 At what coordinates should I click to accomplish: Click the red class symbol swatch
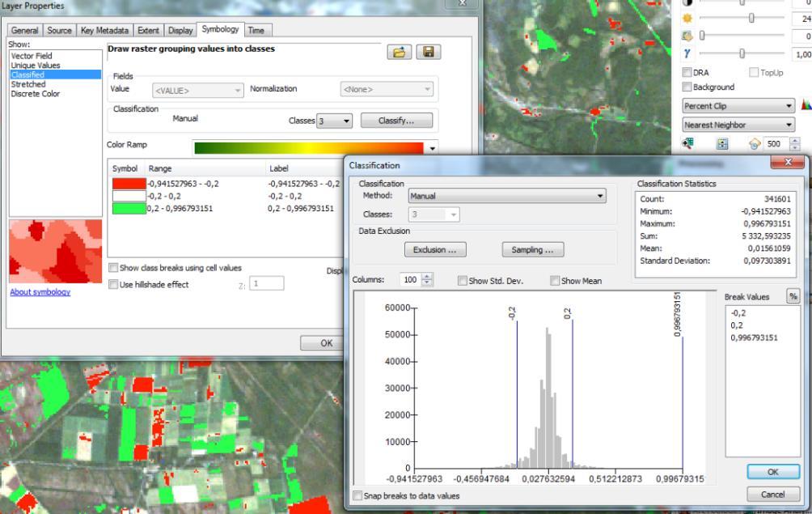129,184
